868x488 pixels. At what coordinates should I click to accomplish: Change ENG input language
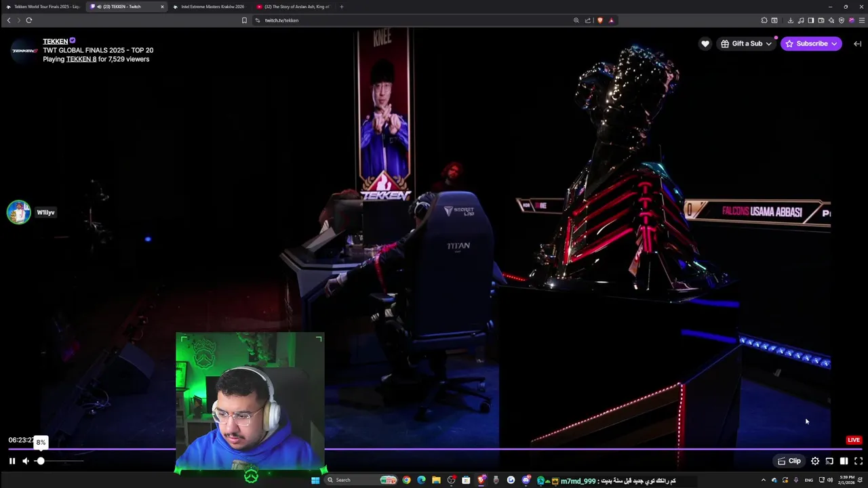[x=808, y=480]
